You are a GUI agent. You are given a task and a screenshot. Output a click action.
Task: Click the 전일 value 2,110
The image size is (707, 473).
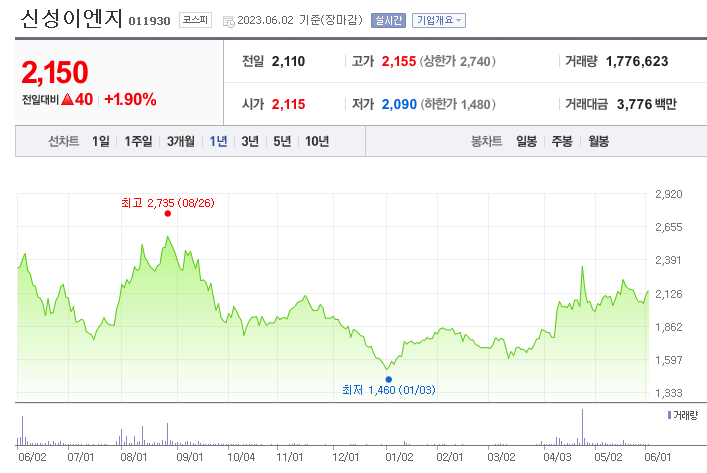click(x=288, y=61)
